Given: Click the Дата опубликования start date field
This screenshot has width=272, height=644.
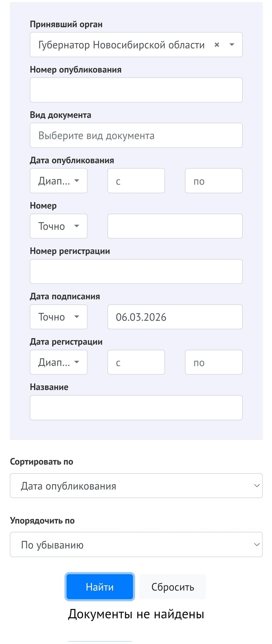Looking at the screenshot, I should [136, 181].
